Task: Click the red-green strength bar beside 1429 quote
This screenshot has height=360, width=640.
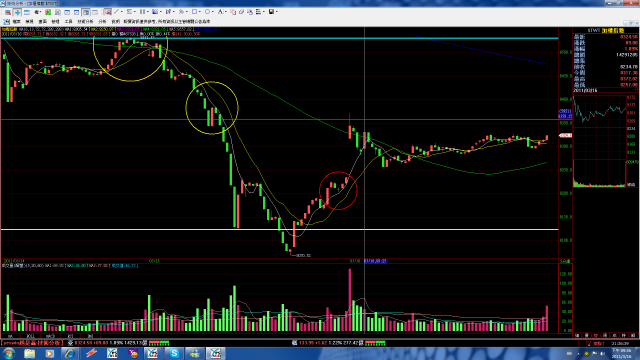Action: (x=159, y=343)
